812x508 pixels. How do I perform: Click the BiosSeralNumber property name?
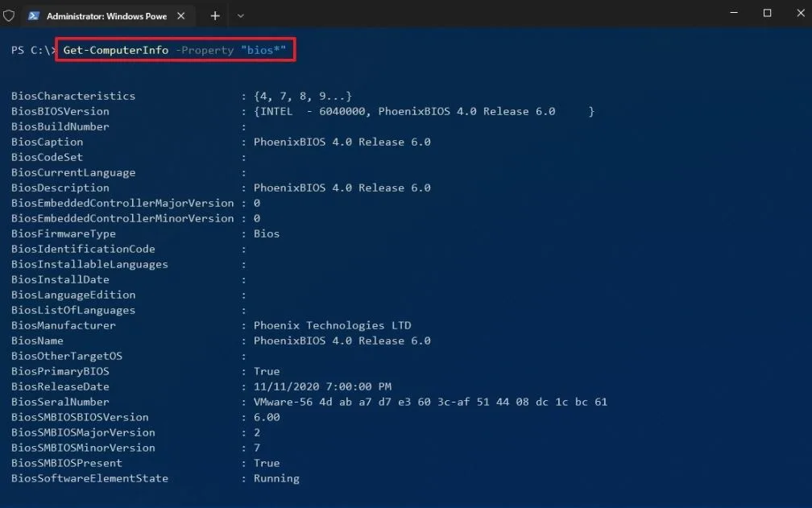click(60, 402)
